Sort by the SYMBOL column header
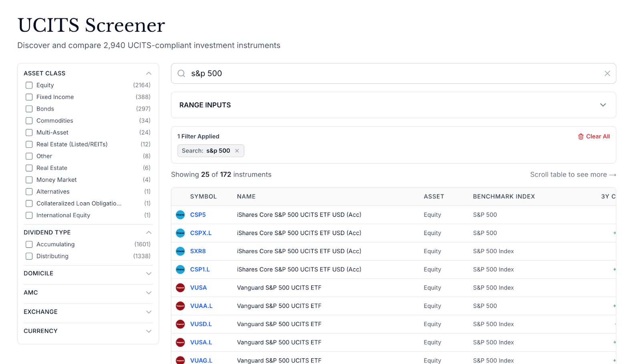 pos(203,197)
